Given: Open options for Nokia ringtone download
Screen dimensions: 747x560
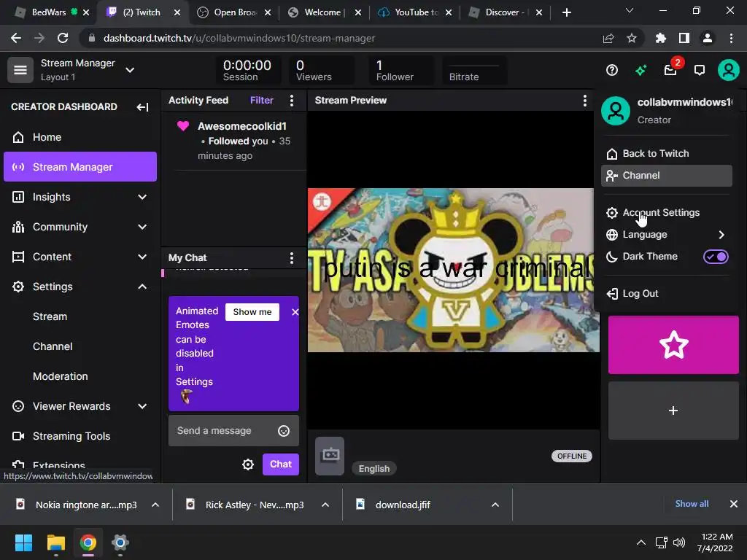Looking at the screenshot, I should pyautogui.click(x=155, y=505).
